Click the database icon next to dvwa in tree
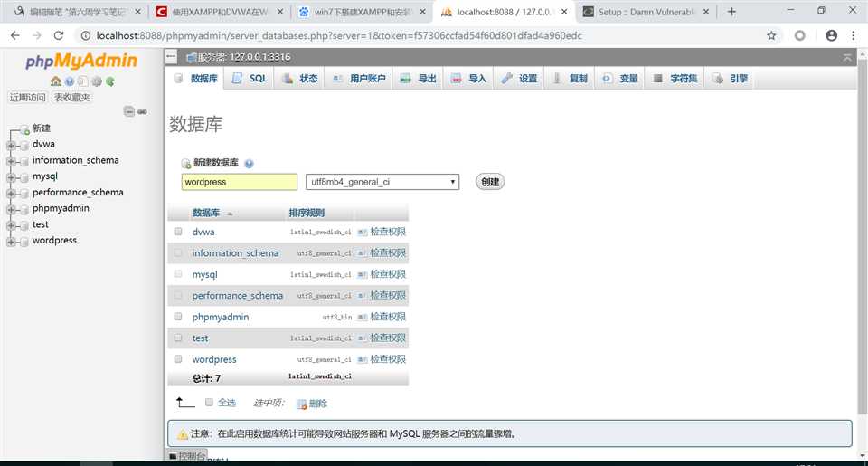The width and height of the screenshot is (868, 466). [x=24, y=146]
